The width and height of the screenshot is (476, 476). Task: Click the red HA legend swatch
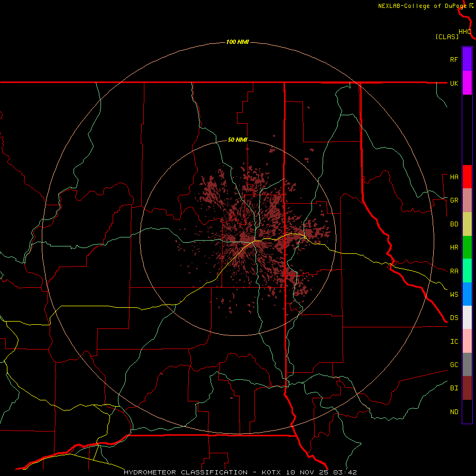point(467,177)
